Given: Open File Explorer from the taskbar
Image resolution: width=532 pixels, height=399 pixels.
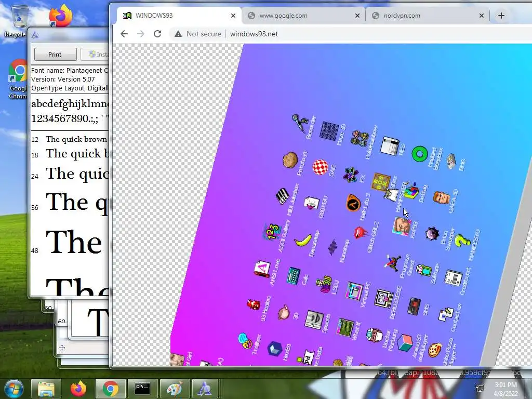Looking at the screenshot, I should 46,389.
